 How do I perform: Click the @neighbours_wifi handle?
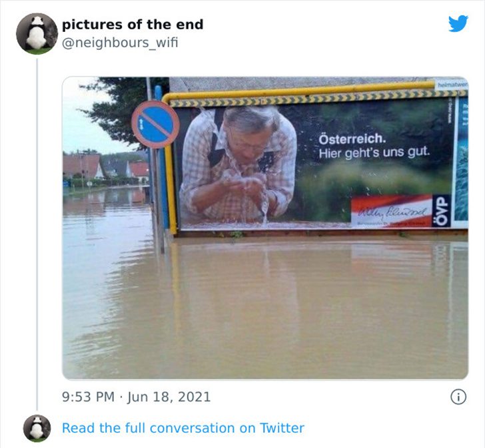click(x=120, y=43)
